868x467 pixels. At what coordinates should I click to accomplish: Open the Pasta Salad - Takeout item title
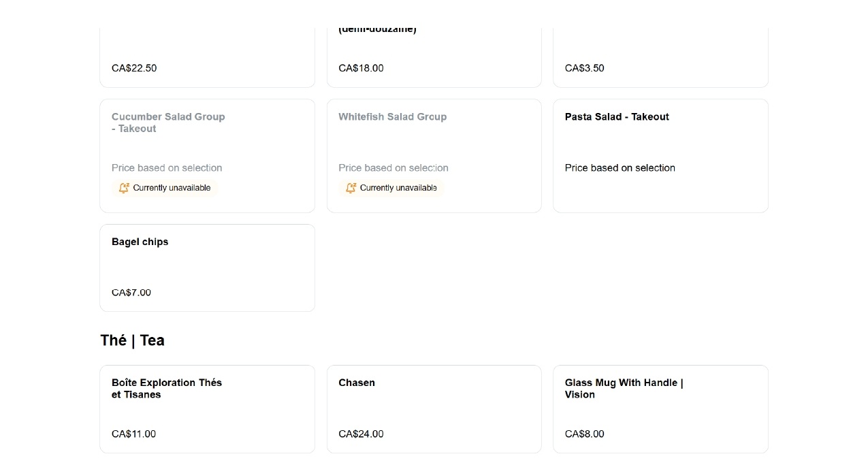[617, 117]
